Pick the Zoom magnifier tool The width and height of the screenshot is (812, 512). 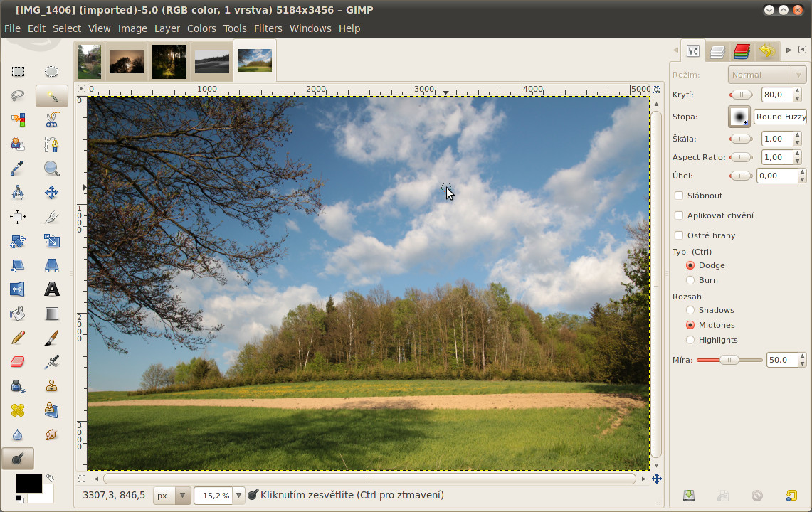point(51,169)
